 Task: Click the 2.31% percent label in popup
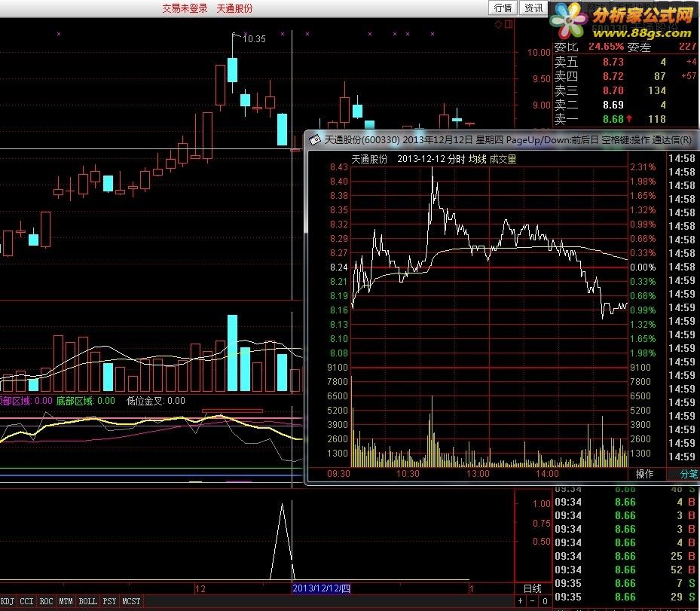[643, 167]
